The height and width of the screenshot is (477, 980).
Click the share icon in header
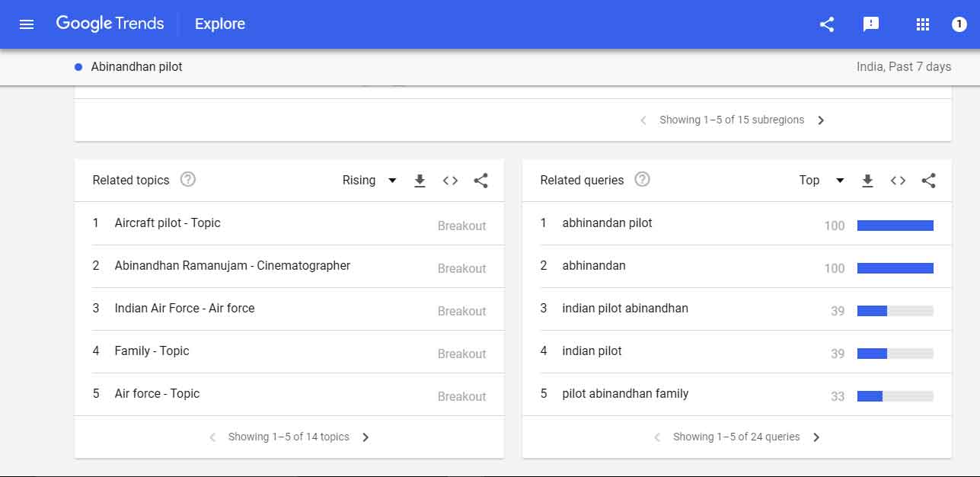[827, 24]
